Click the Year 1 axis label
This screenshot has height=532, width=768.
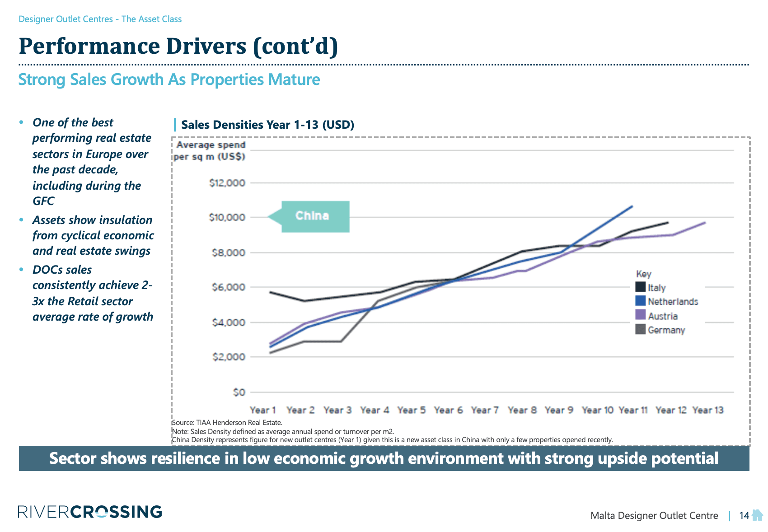(x=262, y=410)
